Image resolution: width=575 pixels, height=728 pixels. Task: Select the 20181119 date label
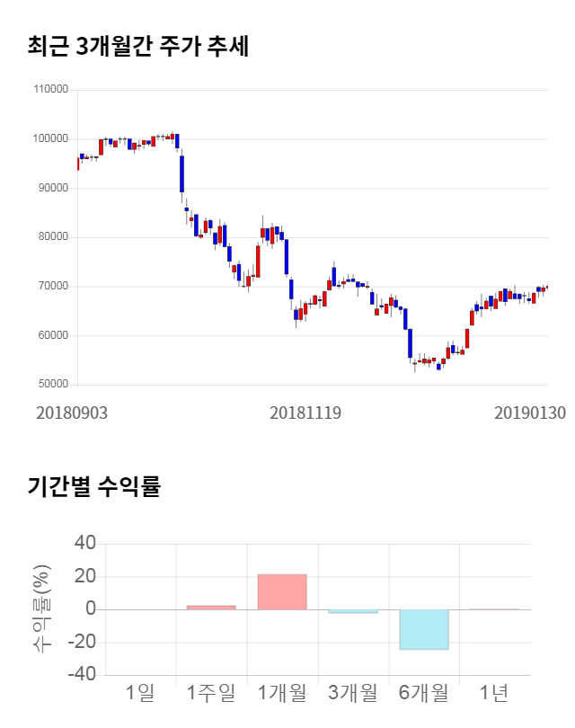[306, 413]
